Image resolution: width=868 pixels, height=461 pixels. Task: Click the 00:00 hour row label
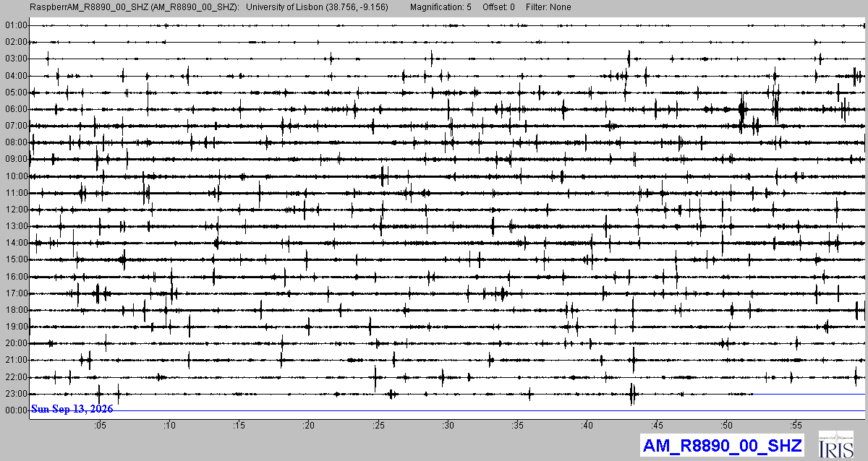(16, 410)
